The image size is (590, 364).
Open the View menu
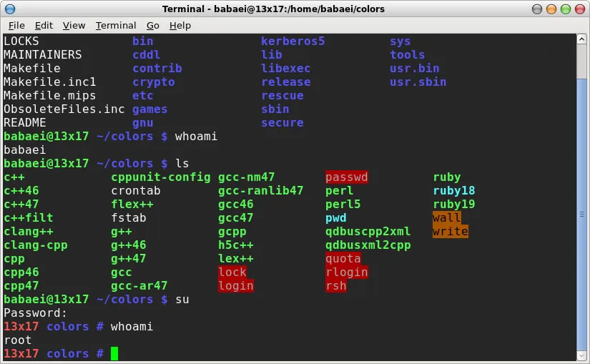click(74, 25)
